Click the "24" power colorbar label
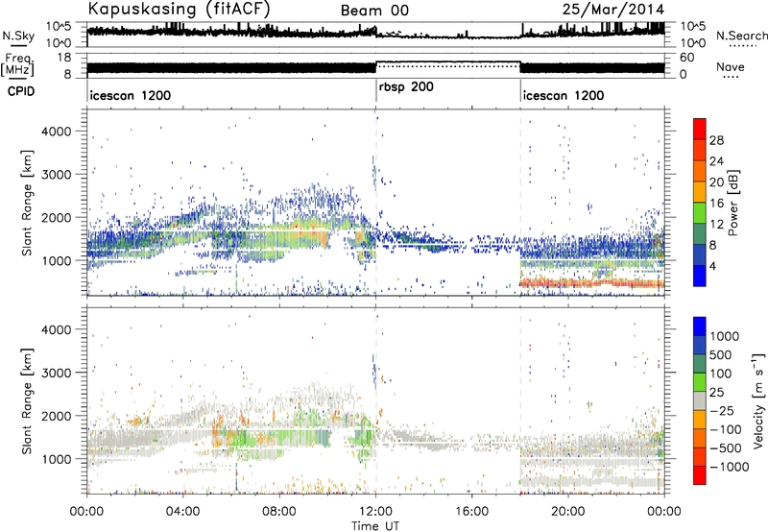 click(716, 161)
